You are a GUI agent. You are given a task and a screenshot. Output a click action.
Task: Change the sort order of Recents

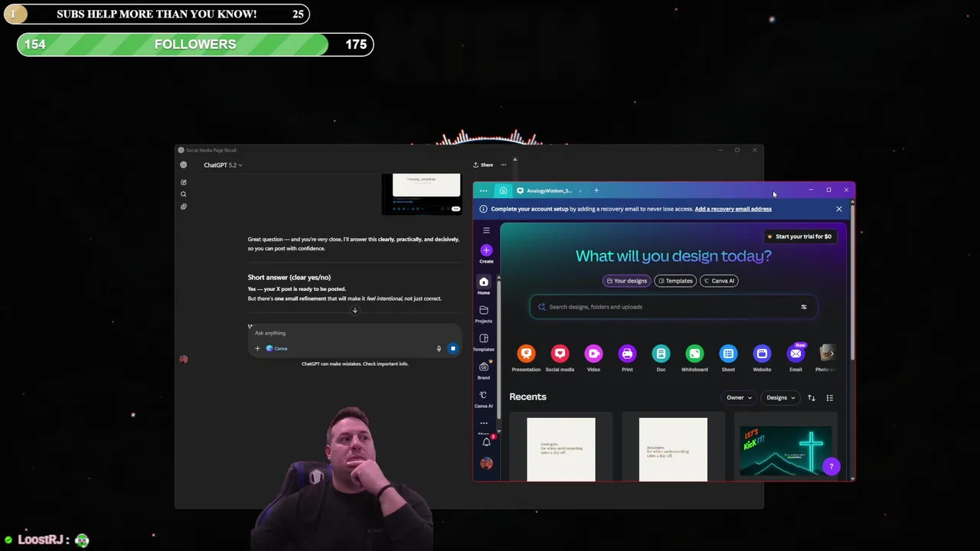tap(812, 398)
